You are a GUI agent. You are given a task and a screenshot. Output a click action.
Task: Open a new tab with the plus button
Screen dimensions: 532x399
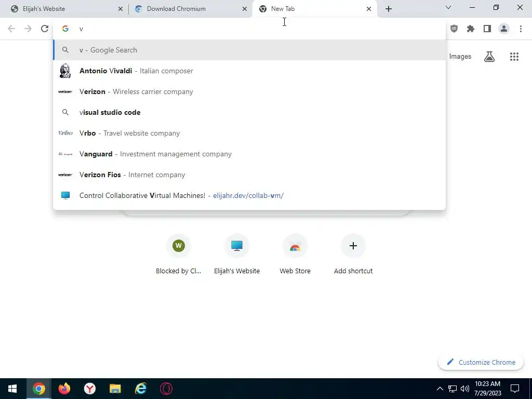point(389,9)
